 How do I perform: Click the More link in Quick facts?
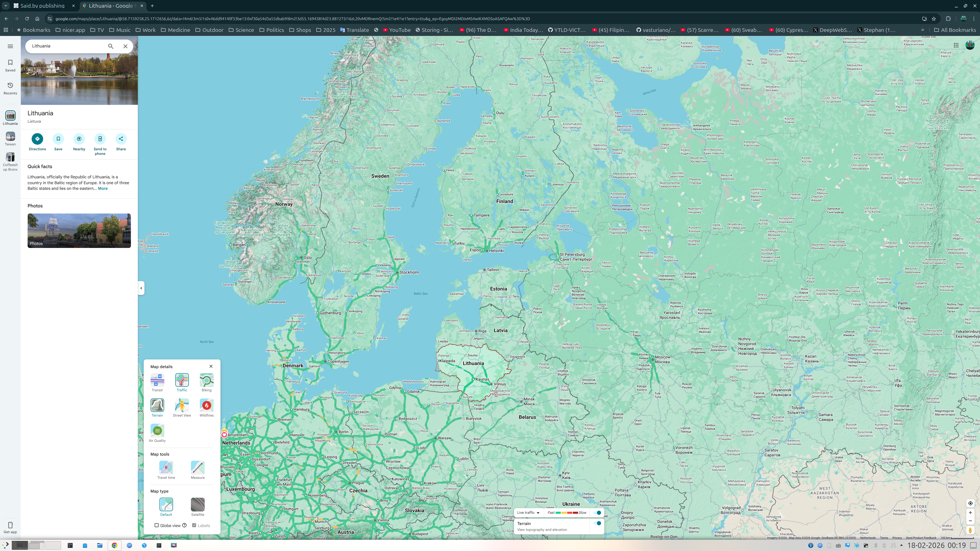coord(103,189)
